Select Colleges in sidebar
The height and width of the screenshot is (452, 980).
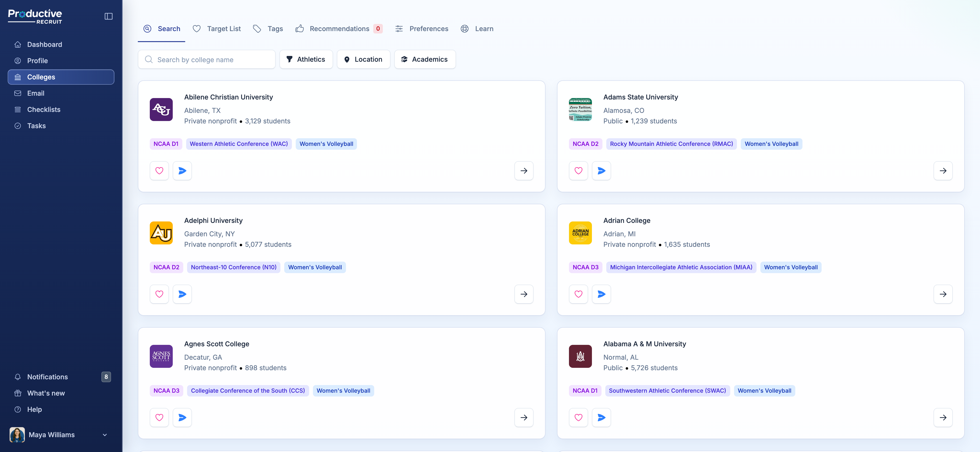pos(61,77)
